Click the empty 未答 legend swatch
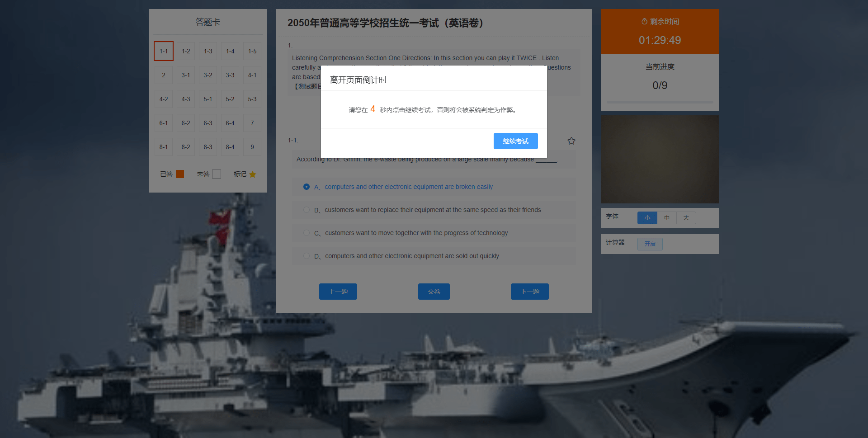 [x=217, y=174]
